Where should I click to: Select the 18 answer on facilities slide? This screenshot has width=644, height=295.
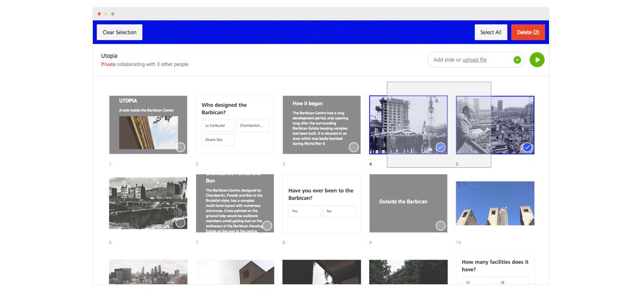(513, 281)
